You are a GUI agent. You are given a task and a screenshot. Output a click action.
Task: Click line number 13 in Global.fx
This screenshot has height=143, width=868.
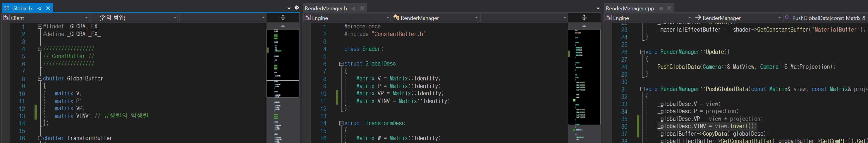click(22, 116)
